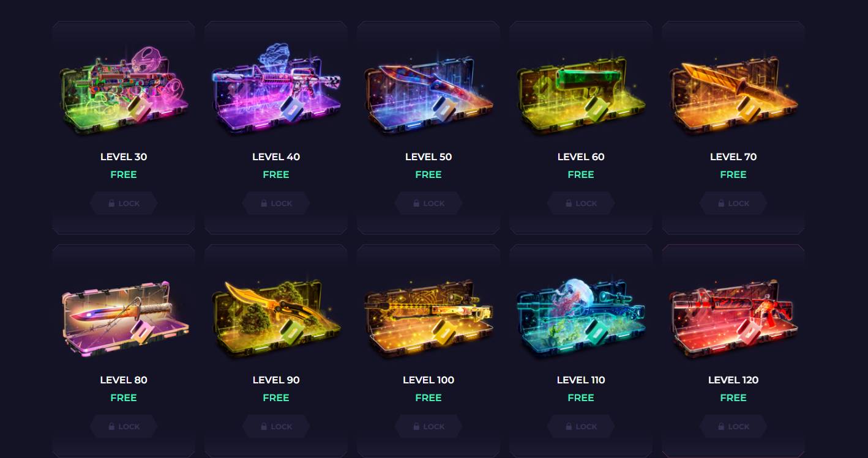Click the Lock button under Level 30
Viewport: 868px width, 458px height.
click(x=124, y=203)
